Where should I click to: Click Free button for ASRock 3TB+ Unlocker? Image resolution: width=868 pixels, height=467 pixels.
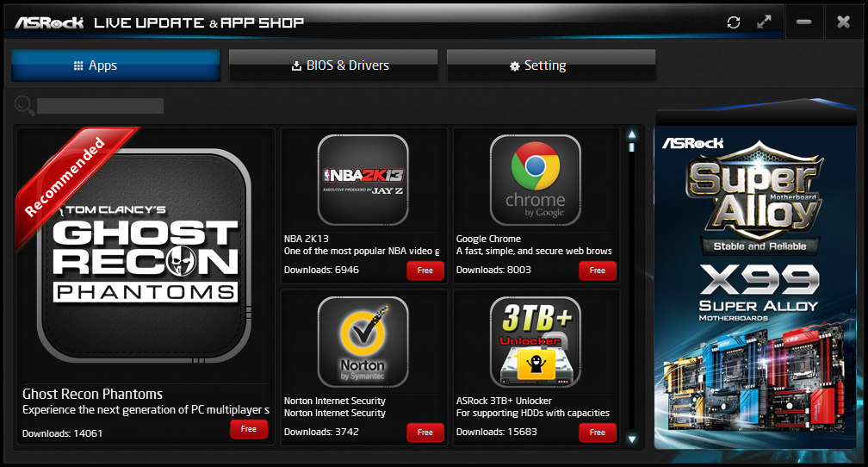click(598, 432)
